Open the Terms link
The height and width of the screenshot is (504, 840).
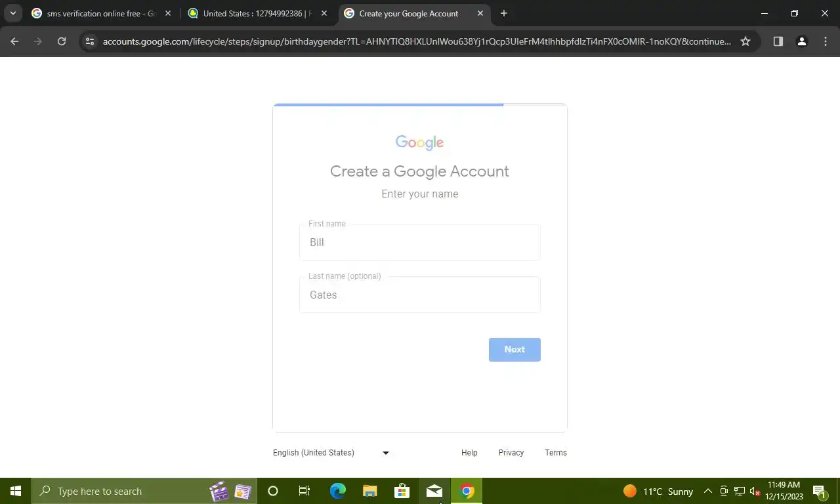pyautogui.click(x=556, y=453)
